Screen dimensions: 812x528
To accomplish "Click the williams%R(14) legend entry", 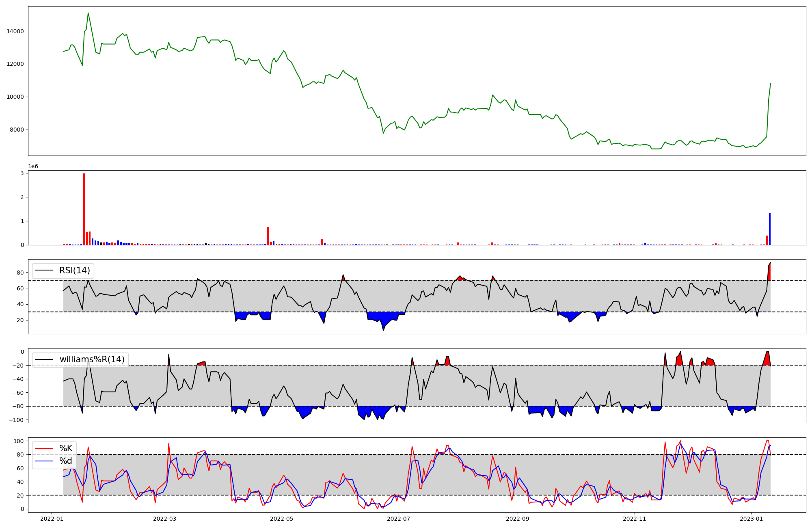I will 92,359.
